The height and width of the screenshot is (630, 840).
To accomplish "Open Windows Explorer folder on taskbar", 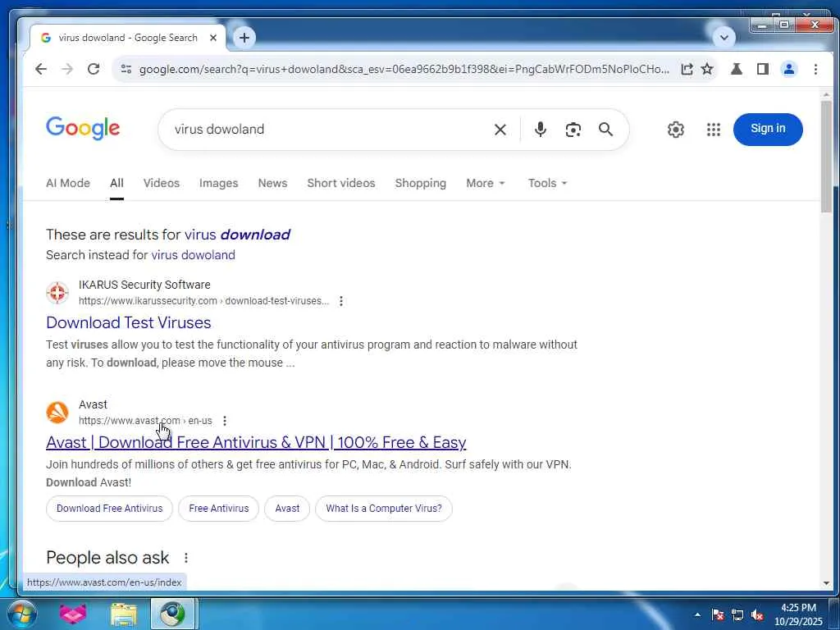I will coord(124,614).
